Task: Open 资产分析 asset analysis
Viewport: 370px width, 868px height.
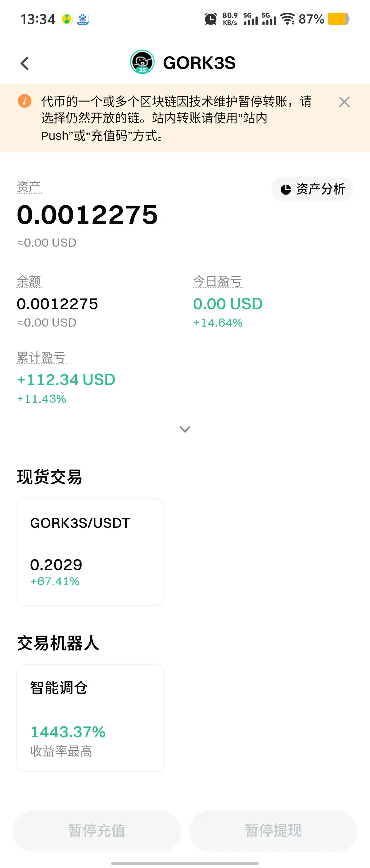Action: click(312, 189)
